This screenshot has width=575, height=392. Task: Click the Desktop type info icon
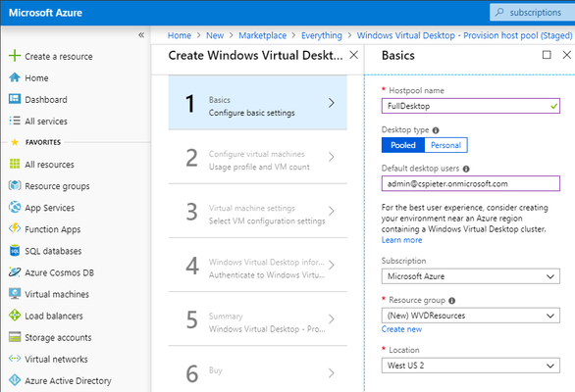(x=436, y=130)
